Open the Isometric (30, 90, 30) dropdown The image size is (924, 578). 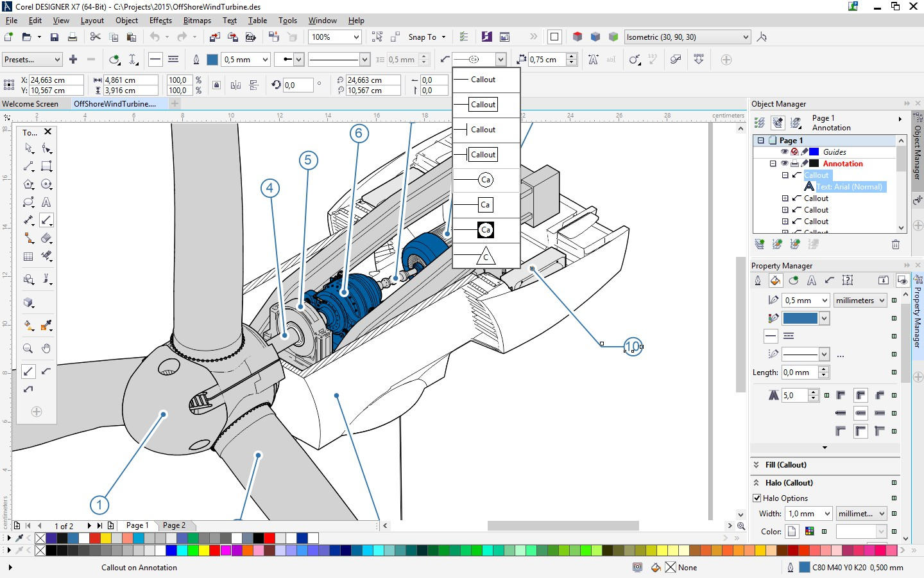point(687,37)
